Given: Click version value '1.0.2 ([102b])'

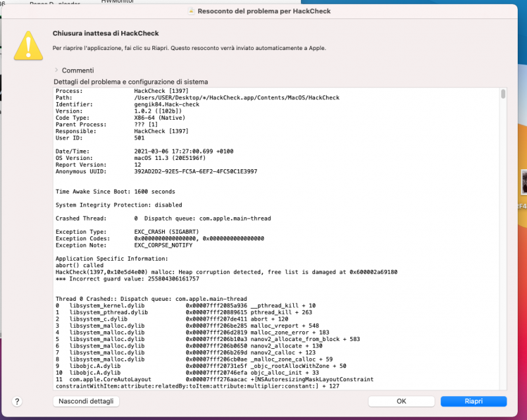Looking at the screenshot, I should (158, 111).
